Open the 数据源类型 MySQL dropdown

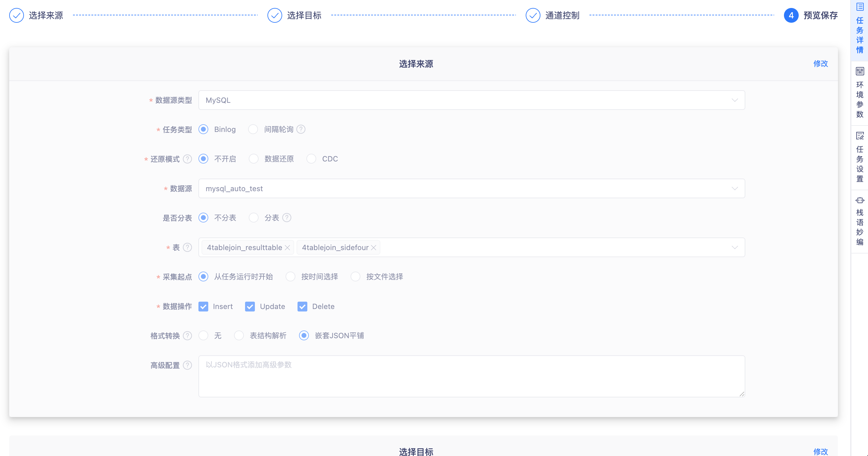click(x=471, y=100)
